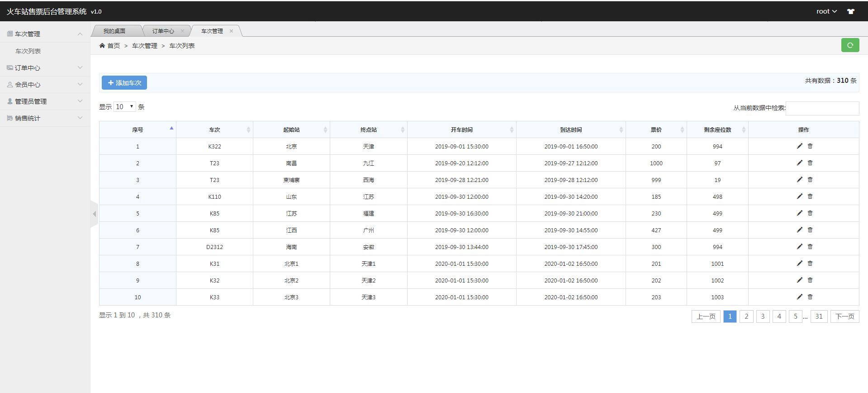Delete row 3 T23 柬埔寨 entry
This screenshot has height=393, width=868.
pyautogui.click(x=810, y=179)
